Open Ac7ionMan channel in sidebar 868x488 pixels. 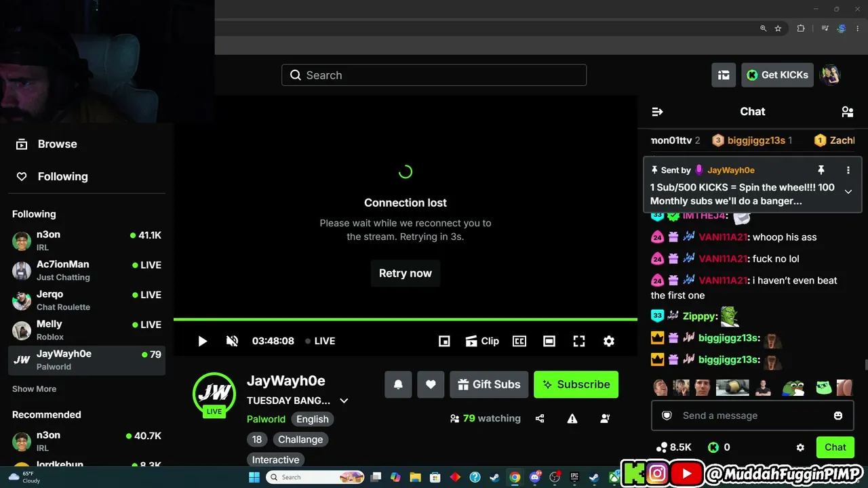tap(87, 270)
